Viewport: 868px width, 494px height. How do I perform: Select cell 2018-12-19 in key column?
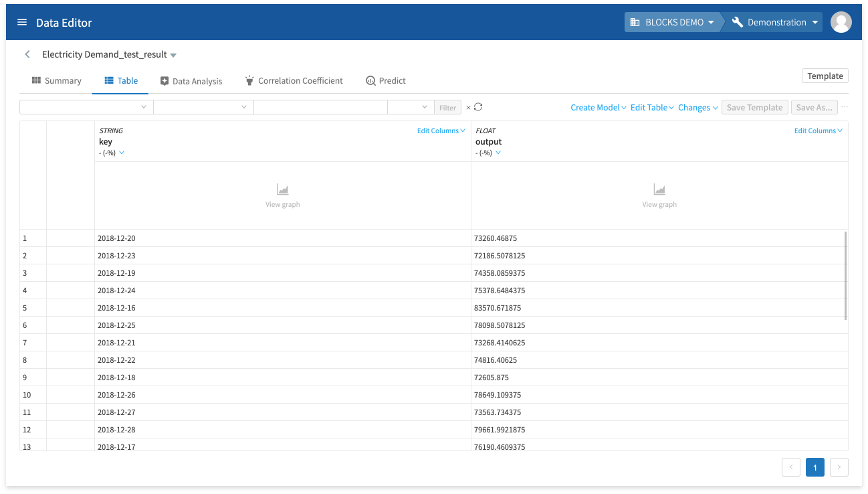(x=283, y=273)
